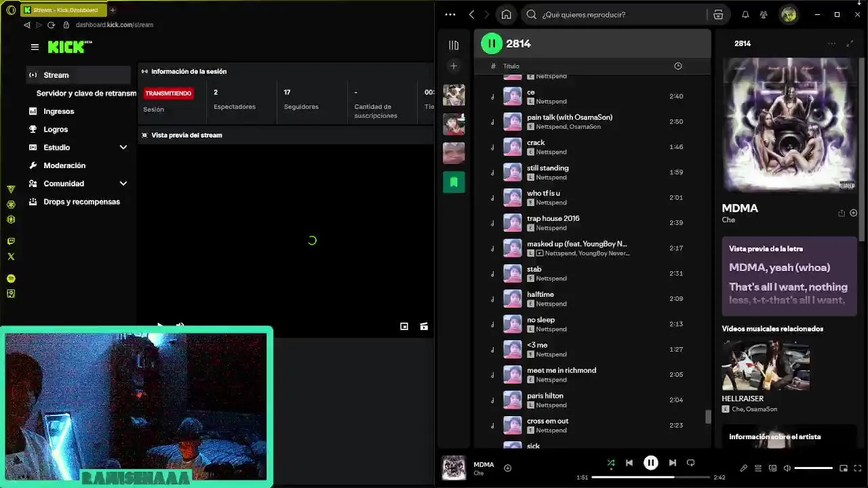Enter Spotify full screen mode
This screenshot has height=488, width=868.
(x=858, y=468)
